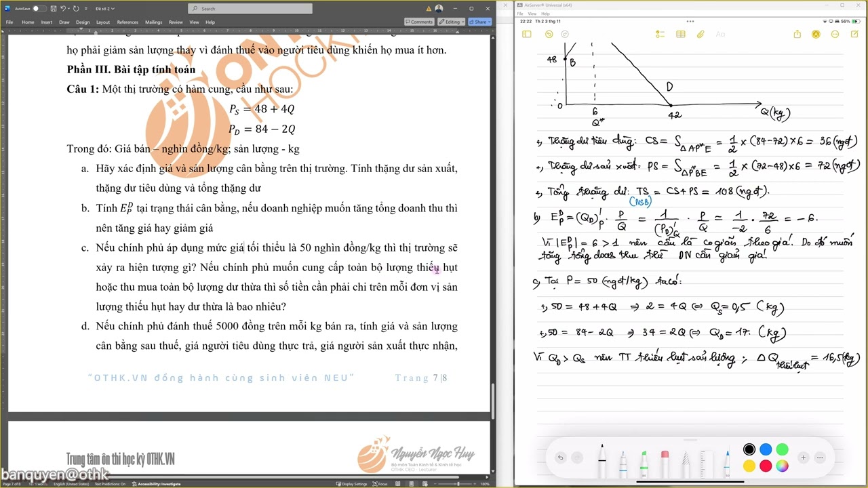Switch to the Draw tab
Screen dimensions: 868x488
[x=64, y=22]
